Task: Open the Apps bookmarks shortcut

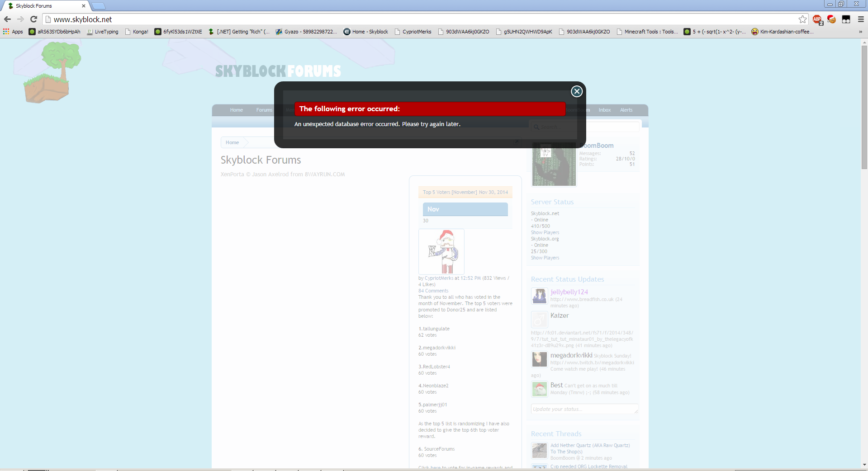Action: [13, 32]
